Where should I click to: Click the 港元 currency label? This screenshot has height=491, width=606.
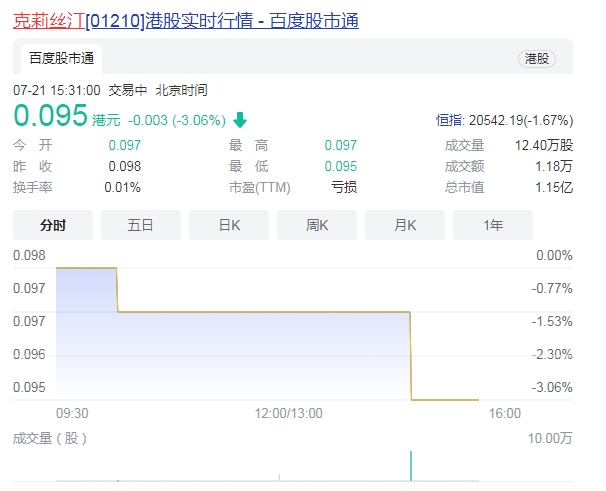pyautogui.click(x=106, y=120)
